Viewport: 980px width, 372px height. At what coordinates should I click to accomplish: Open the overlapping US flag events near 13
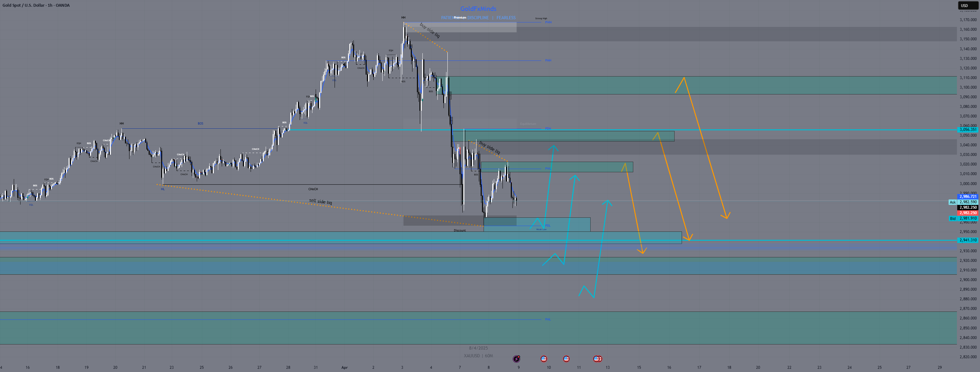coord(597,359)
